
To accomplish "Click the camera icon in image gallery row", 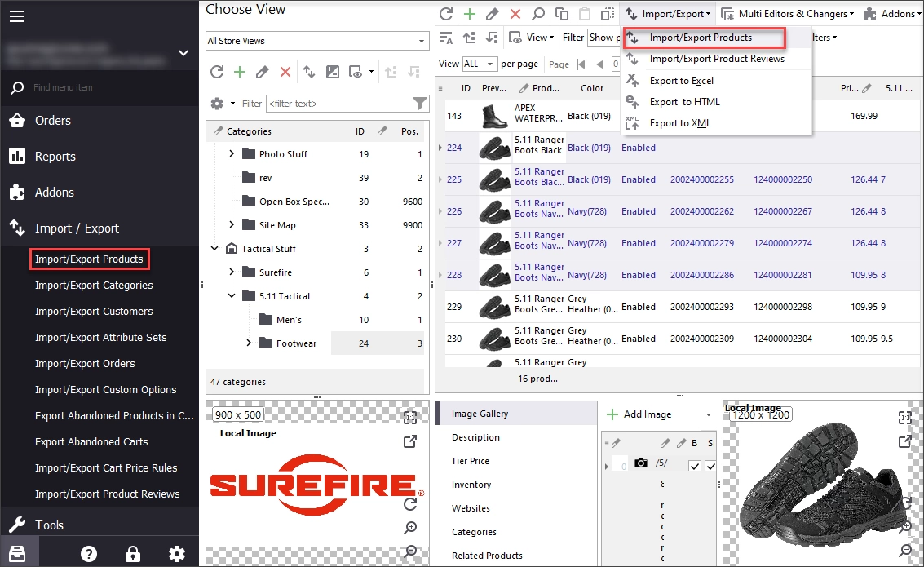I will [640, 463].
